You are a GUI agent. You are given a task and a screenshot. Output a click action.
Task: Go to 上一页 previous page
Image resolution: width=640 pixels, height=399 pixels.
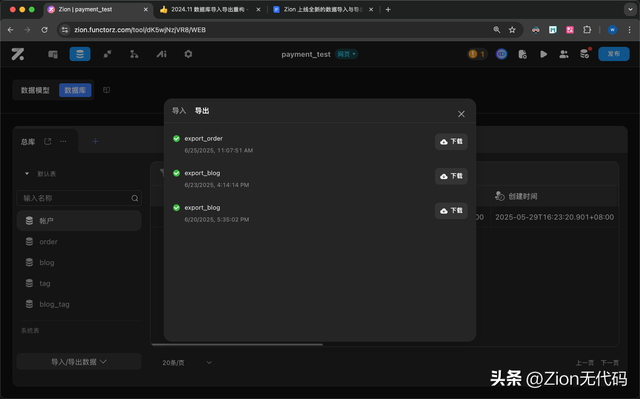click(584, 363)
